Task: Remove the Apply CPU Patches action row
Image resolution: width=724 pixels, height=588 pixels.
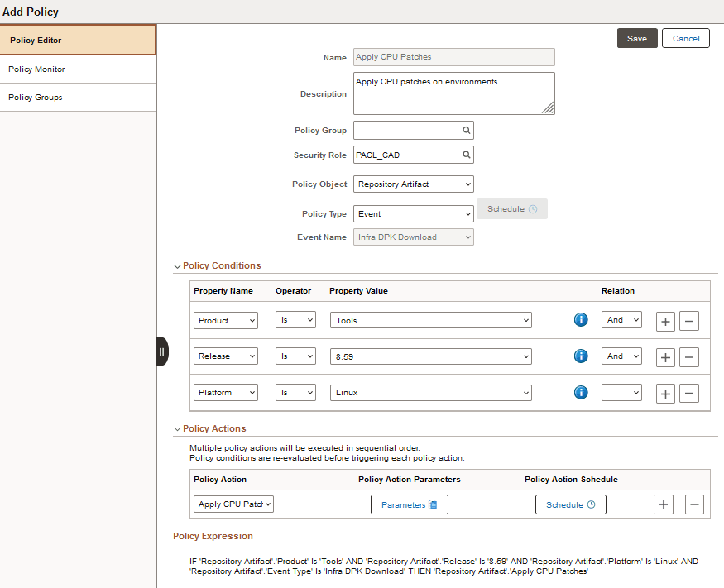Action: click(693, 504)
